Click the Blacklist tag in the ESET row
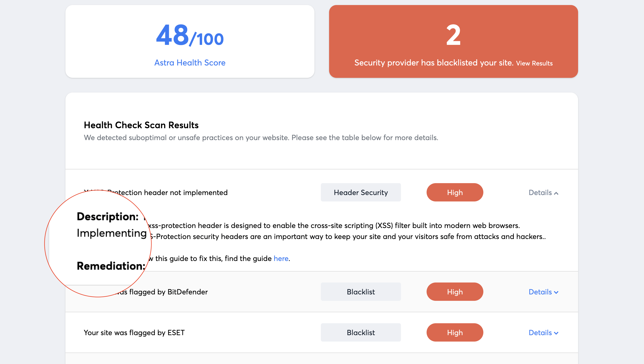644x364 pixels. click(x=361, y=332)
